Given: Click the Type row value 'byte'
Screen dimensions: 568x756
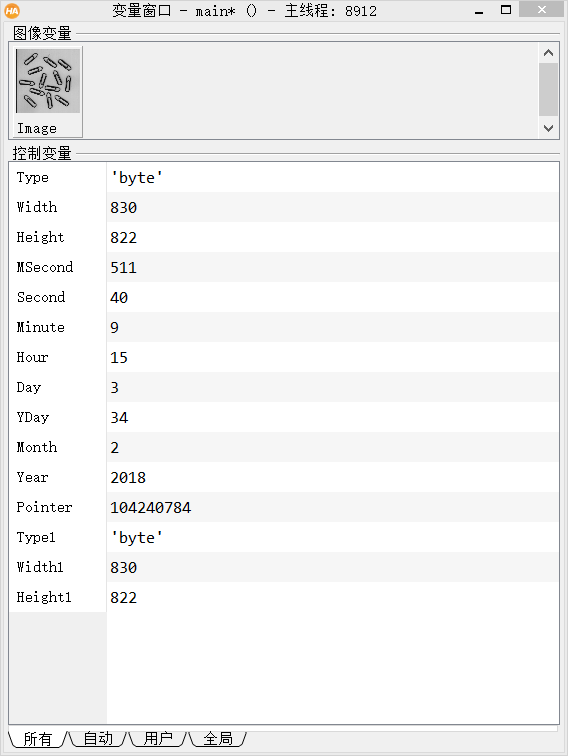Looking at the screenshot, I should pos(136,177).
